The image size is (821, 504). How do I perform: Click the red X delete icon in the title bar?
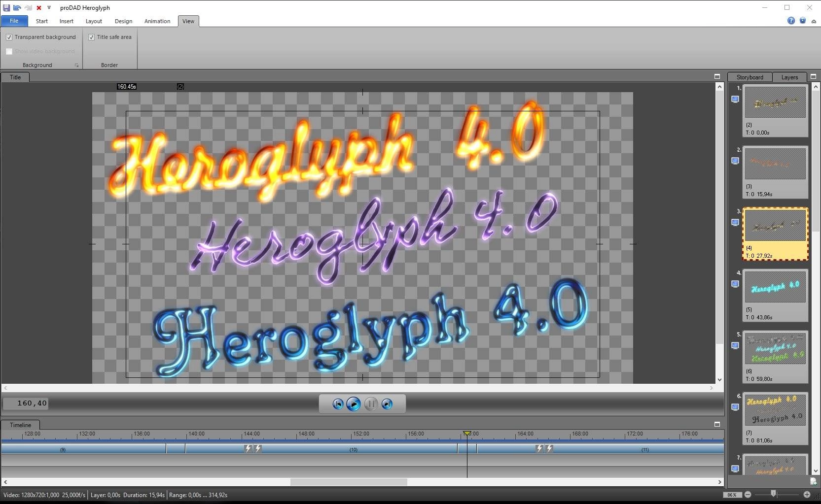(x=39, y=8)
